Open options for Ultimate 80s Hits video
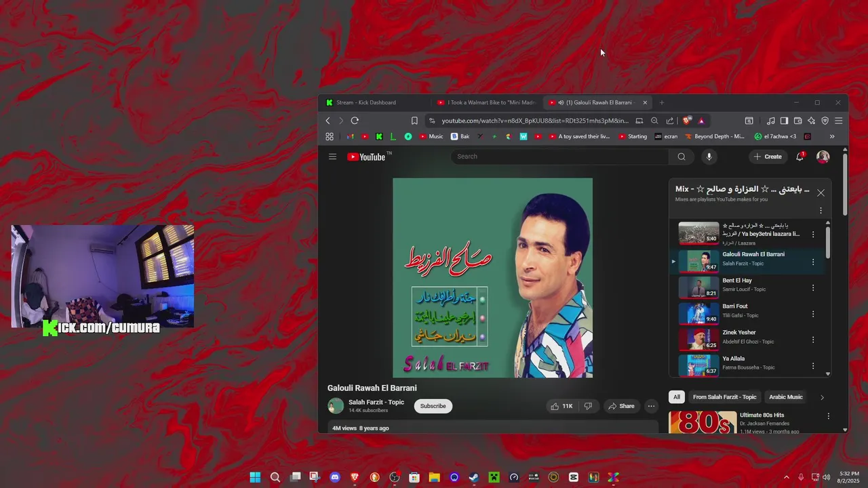This screenshot has height=488, width=868. tap(828, 416)
